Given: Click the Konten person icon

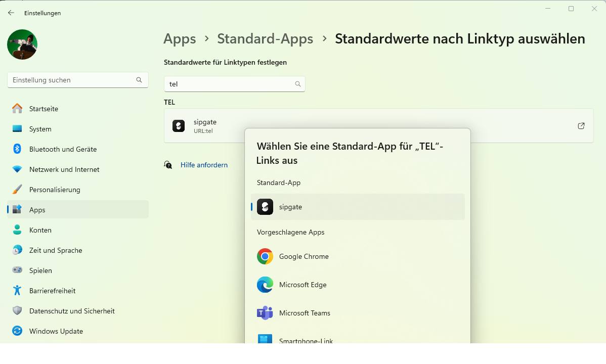Looking at the screenshot, I should point(17,230).
